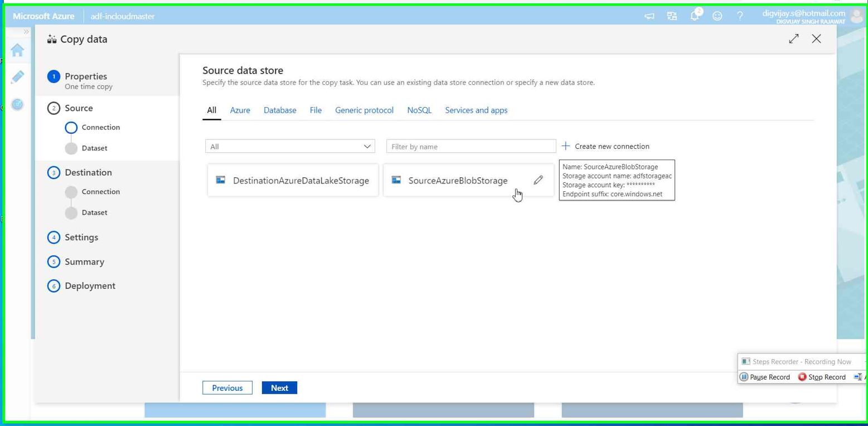Go to step 4 Settings
This screenshot has width=868, height=426.
point(73,238)
